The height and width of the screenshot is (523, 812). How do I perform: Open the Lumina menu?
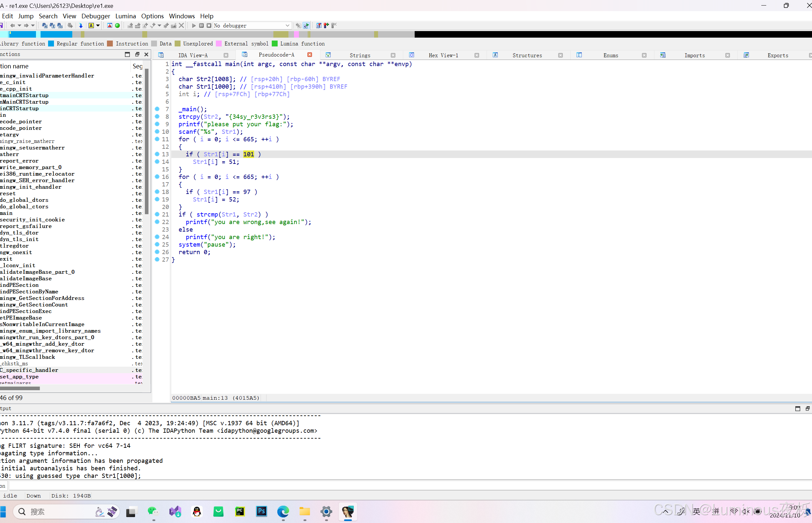(x=125, y=16)
